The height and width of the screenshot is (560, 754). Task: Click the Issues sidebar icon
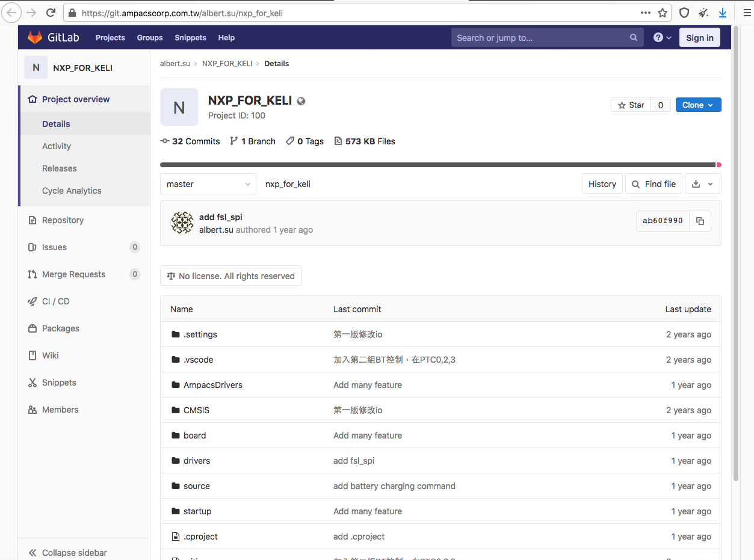32,247
